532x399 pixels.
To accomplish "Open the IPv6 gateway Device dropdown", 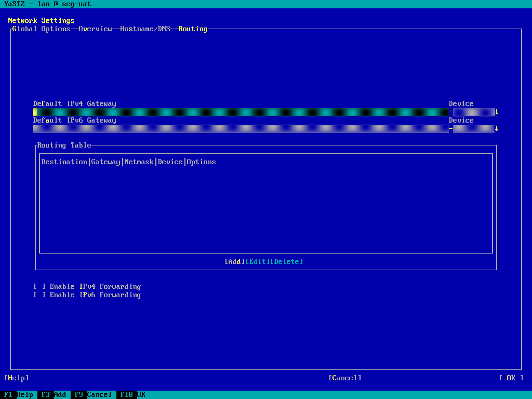I will (x=476, y=129).
